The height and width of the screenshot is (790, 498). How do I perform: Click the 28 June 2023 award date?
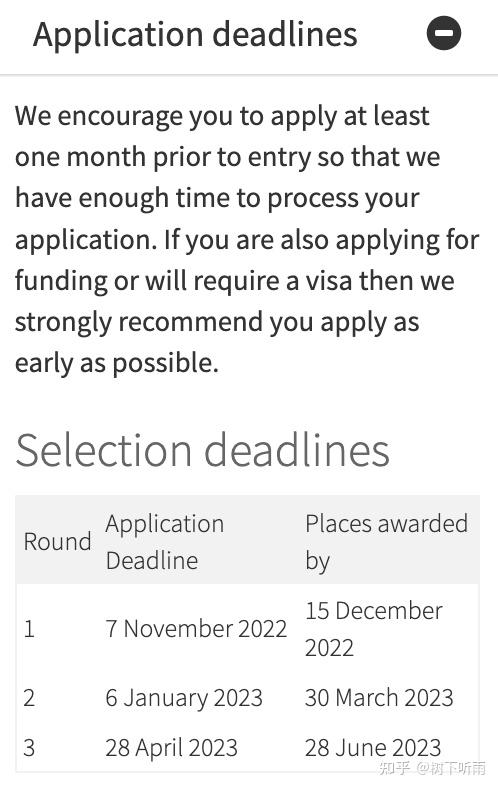click(x=373, y=747)
